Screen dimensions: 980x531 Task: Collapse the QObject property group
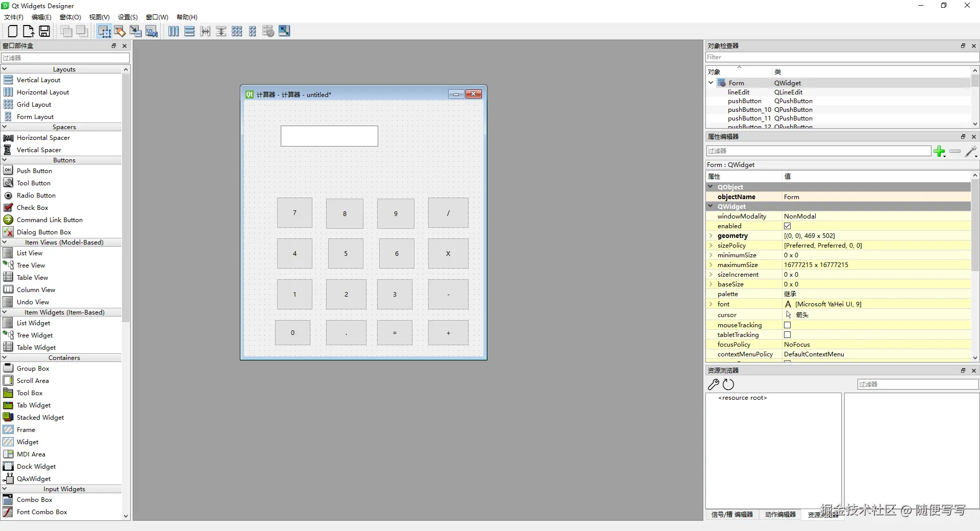pos(710,187)
